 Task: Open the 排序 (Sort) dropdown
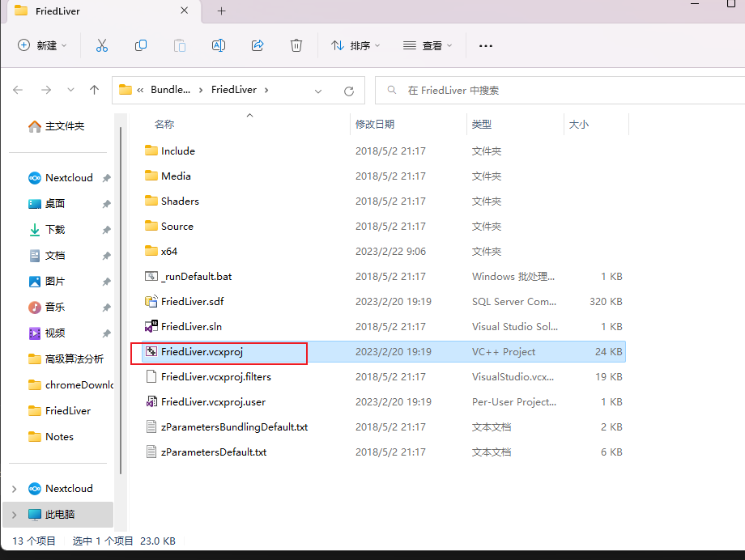(x=355, y=45)
